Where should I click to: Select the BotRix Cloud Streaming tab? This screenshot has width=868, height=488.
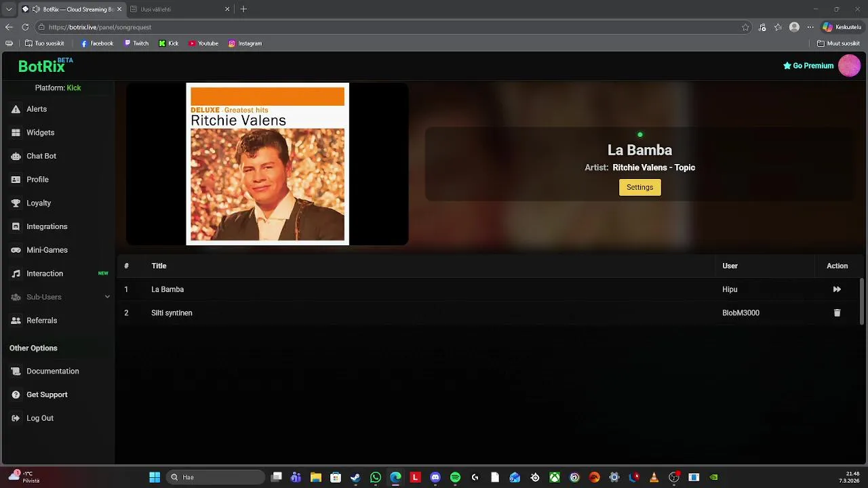point(71,9)
